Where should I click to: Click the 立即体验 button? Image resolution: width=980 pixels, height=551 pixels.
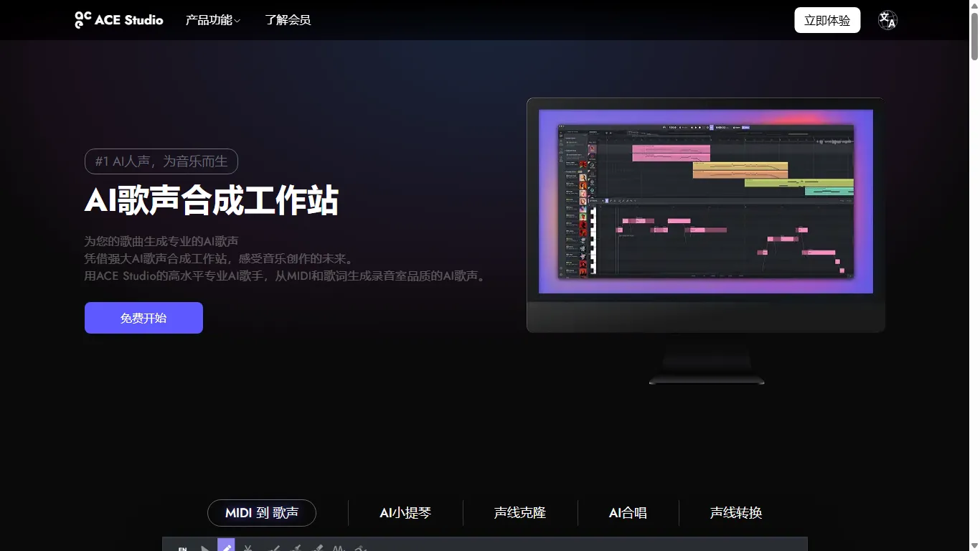[826, 19]
